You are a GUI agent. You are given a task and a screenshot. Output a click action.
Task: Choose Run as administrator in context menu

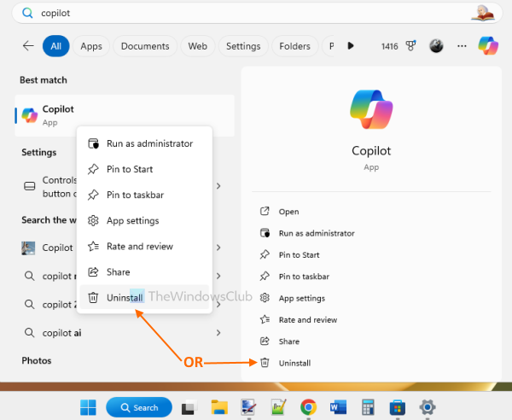click(144, 143)
